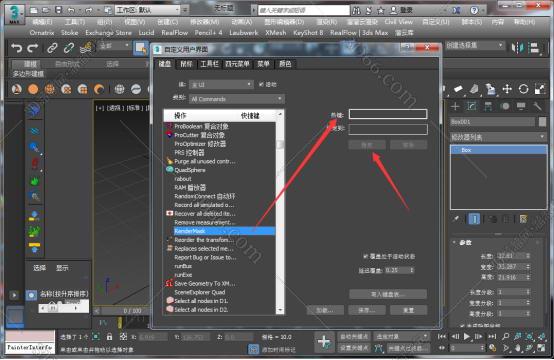Open the Create panel plus icon
This screenshot has height=360, width=554.
(x=455, y=106)
